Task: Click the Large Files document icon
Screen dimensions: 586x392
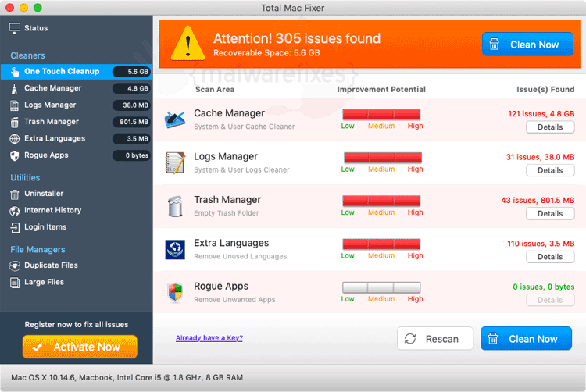Action: (14, 283)
